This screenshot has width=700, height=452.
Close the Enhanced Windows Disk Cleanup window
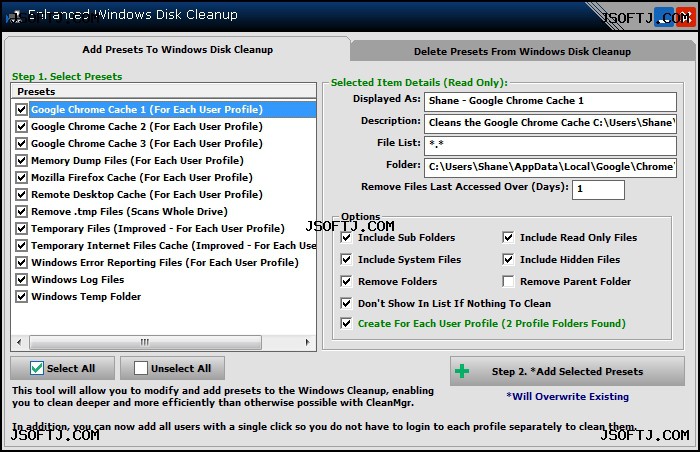tap(685, 17)
